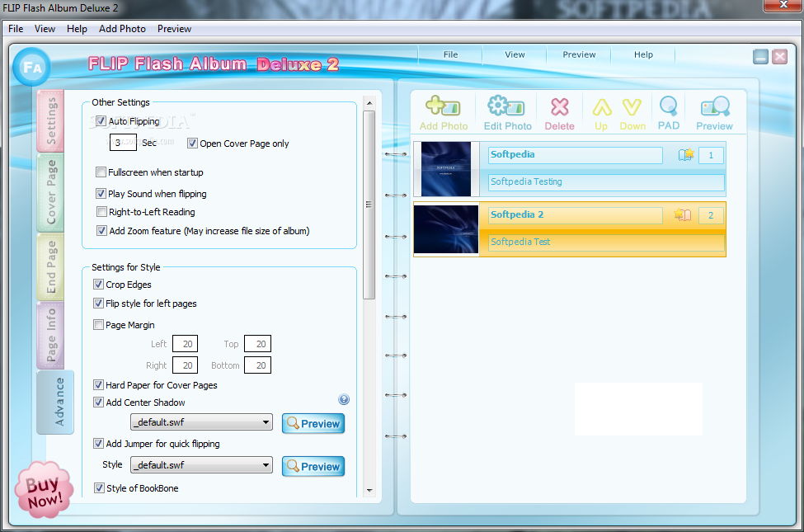Open the jumper Style _default.swf dropdown

[201, 465]
